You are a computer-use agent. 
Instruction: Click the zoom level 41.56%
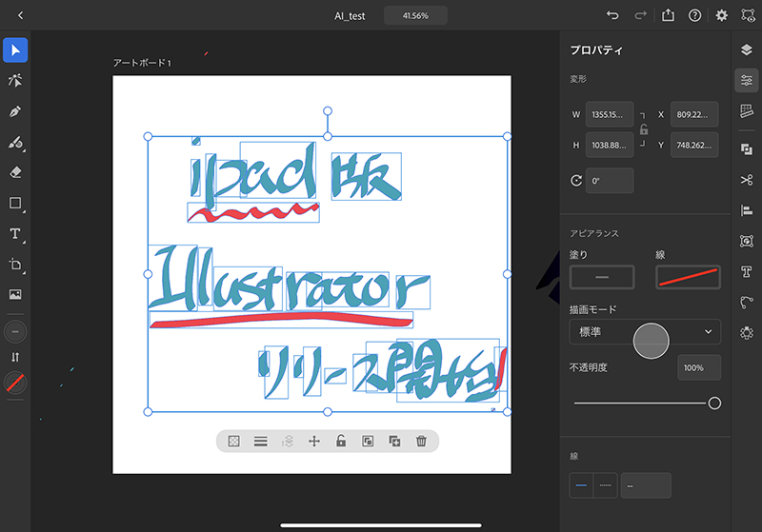tap(415, 15)
